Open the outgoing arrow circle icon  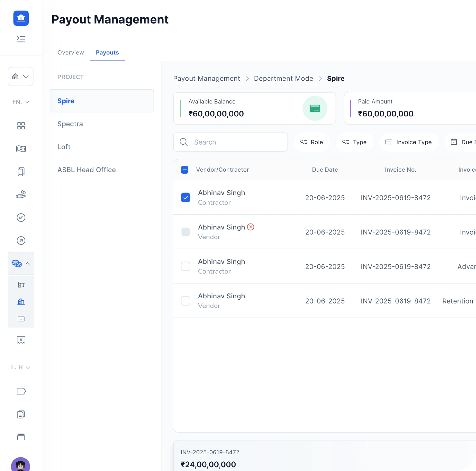(x=21, y=240)
